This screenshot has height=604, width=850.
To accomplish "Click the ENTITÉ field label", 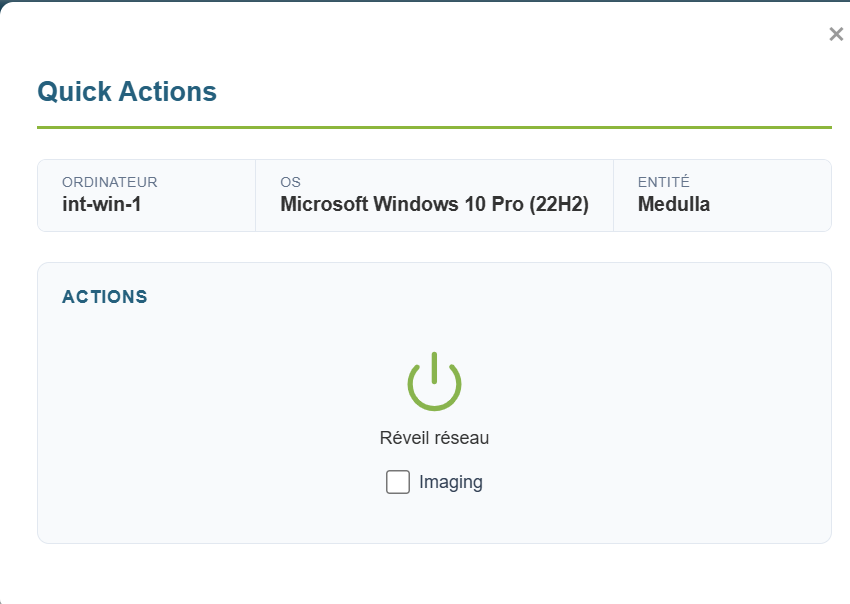I will (664, 182).
